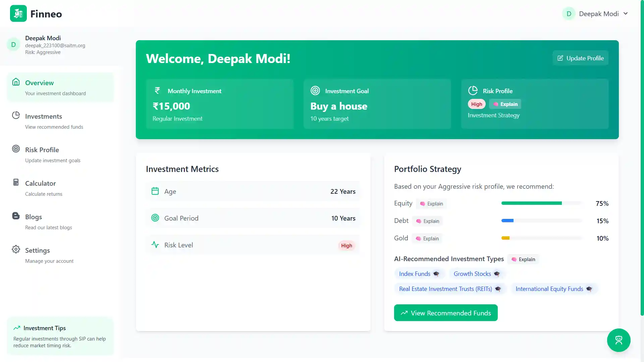The image size is (644, 362).
Task: Click Explain in the Risk Profile card
Action: tap(505, 104)
